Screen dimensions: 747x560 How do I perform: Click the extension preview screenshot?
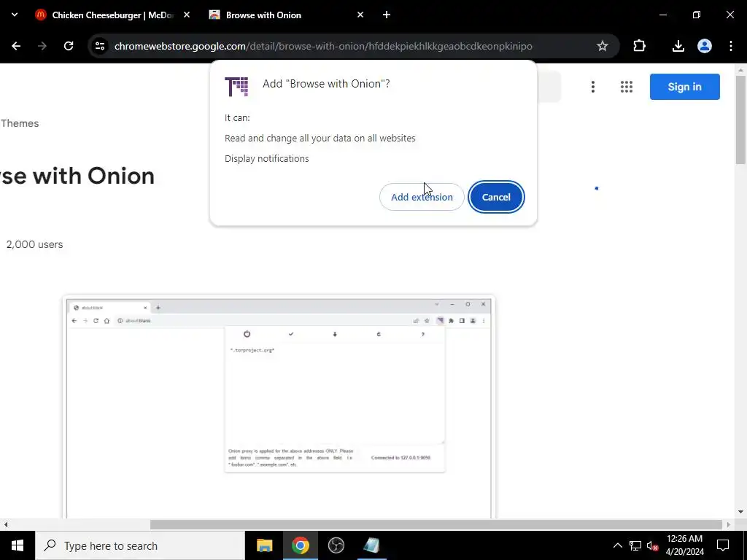(x=279, y=407)
